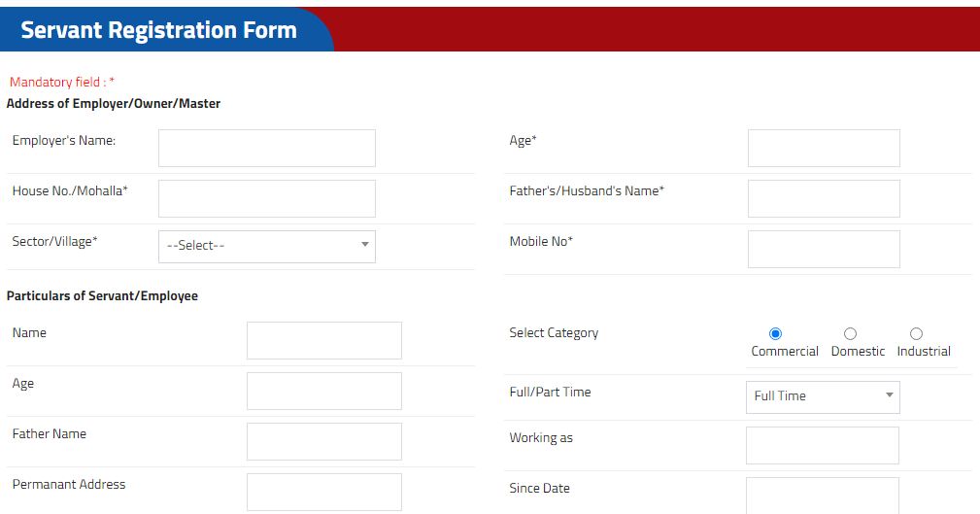Image resolution: width=980 pixels, height=514 pixels.
Task: Focus the servant Name text field
Action: click(x=323, y=340)
